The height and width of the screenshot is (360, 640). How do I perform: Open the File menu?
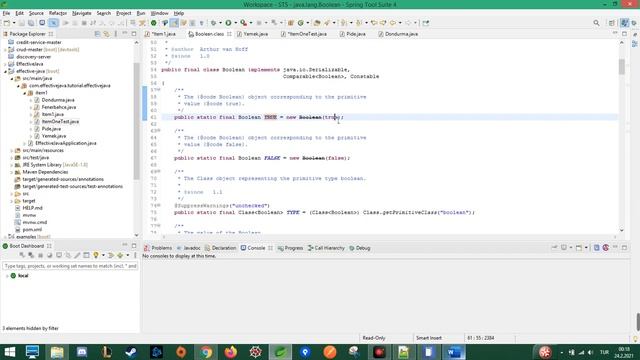(x=7, y=13)
